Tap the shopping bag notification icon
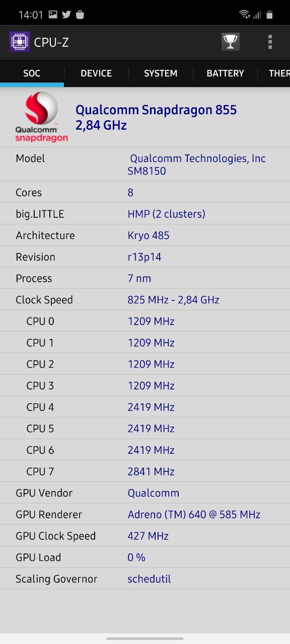 80,14
